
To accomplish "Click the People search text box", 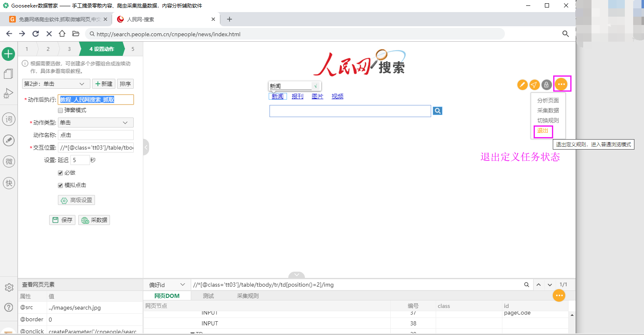I will tap(350, 111).
